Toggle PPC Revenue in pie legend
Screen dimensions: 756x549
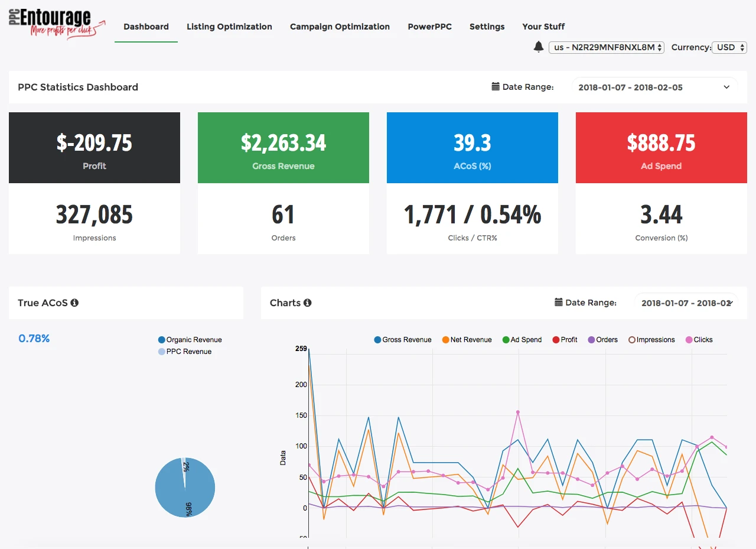184,352
